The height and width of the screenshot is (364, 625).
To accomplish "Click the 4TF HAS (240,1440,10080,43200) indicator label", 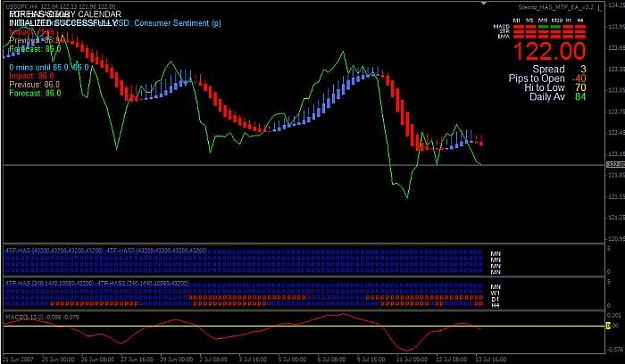I will click(49, 283).
